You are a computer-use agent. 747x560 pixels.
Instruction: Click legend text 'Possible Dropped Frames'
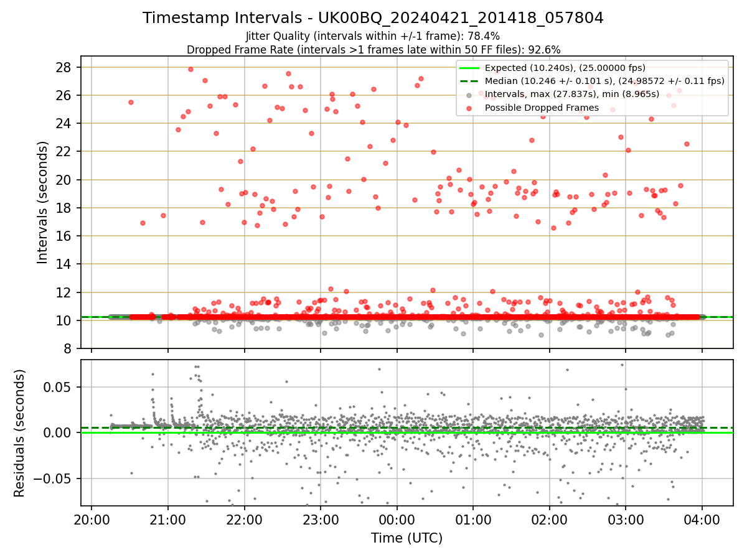(542, 108)
